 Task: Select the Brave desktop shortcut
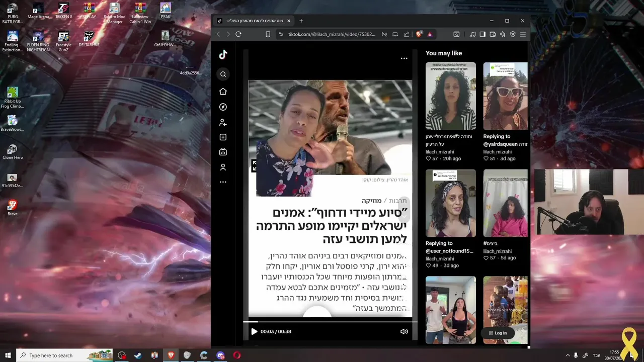[13, 208]
